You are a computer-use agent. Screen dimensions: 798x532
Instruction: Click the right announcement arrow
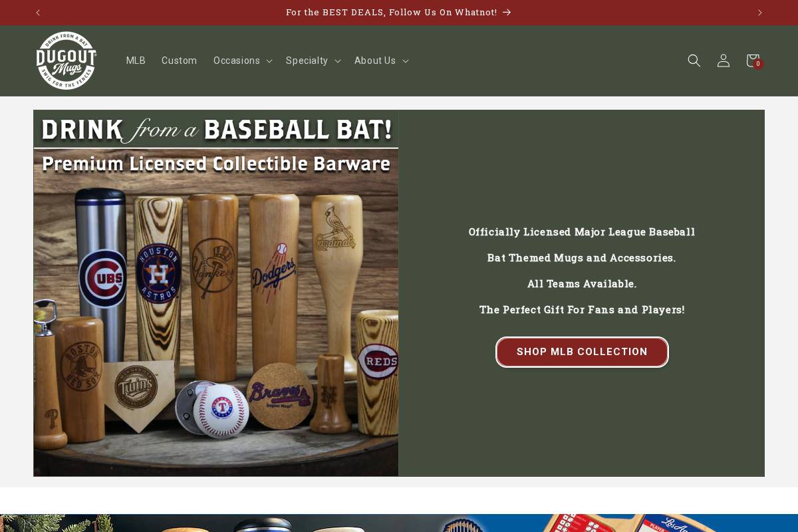coord(760,12)
